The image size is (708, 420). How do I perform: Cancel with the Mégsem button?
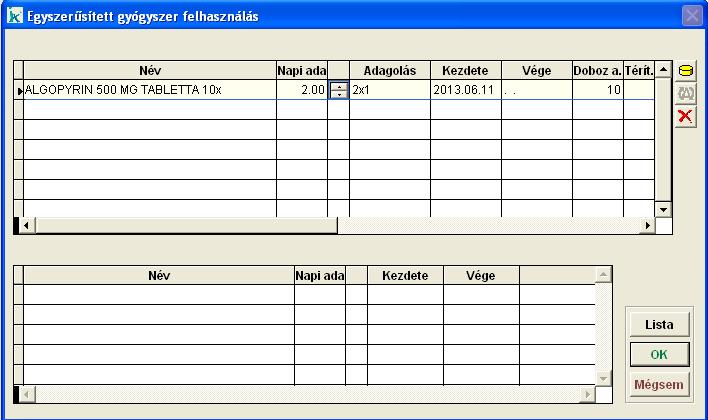tap(658, 383)
